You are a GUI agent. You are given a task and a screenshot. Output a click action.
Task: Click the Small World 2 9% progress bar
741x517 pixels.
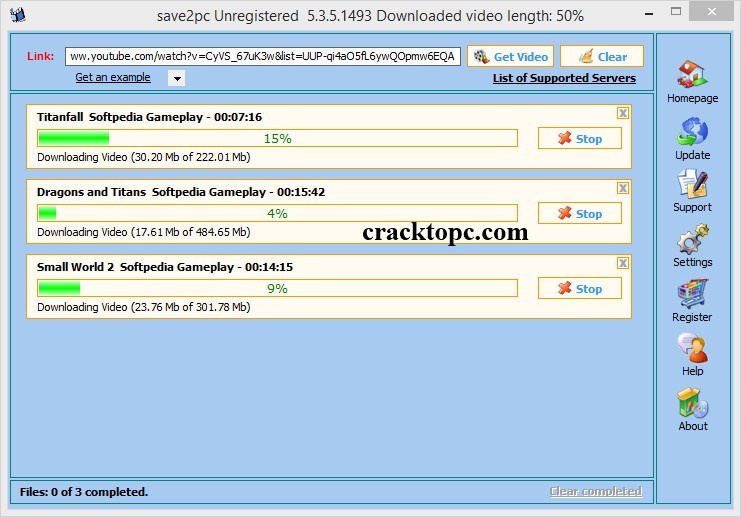277,288
